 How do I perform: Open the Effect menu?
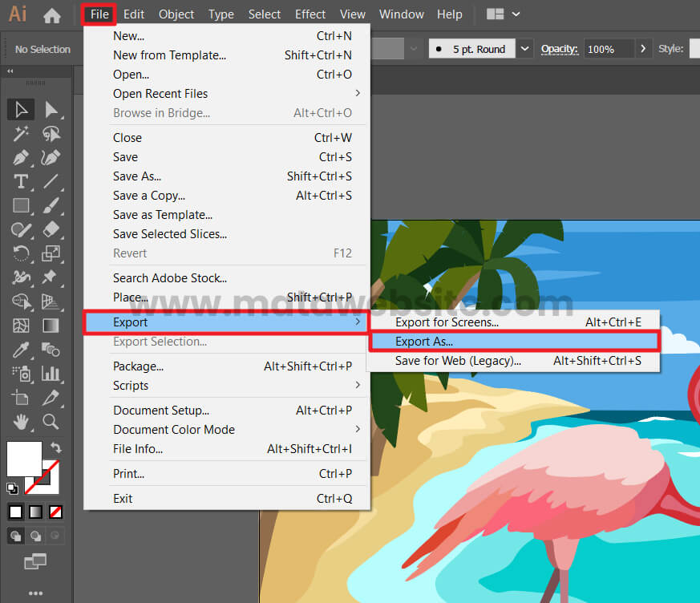(x=310, y=14)
